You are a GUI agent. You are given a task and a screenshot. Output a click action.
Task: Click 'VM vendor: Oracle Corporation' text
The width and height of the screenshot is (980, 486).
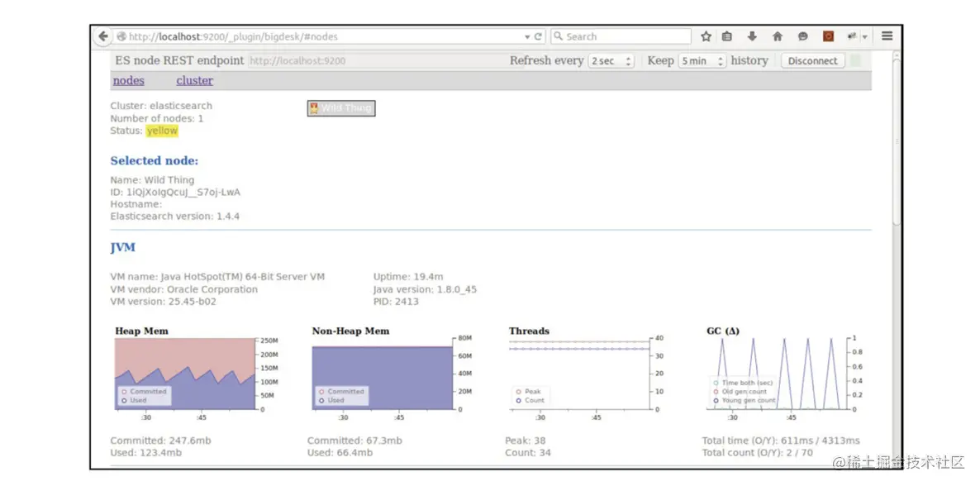pos(183,289)
